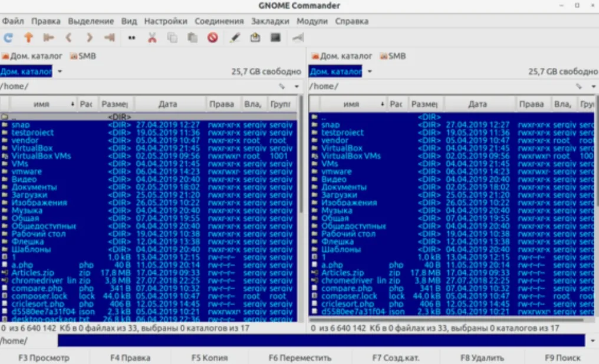Sort left panel by имя column
This screenshot has width=599, height=364.
click(43, 104)
